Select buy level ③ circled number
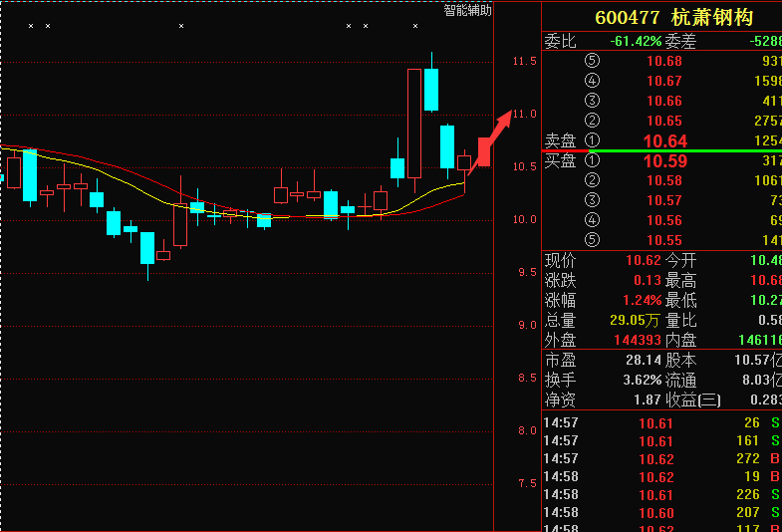 pyautogui.click(x=592, y=200)
